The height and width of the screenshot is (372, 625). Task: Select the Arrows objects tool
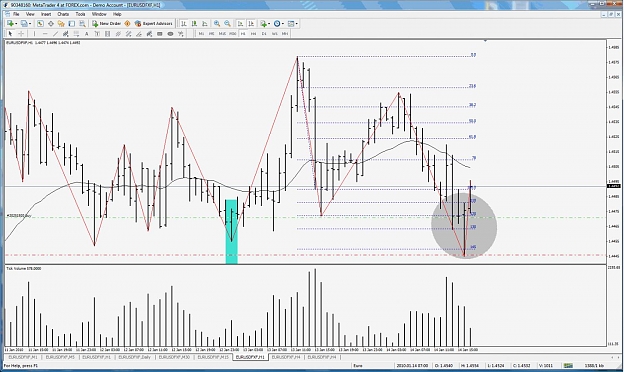click(x=181, y=34)
